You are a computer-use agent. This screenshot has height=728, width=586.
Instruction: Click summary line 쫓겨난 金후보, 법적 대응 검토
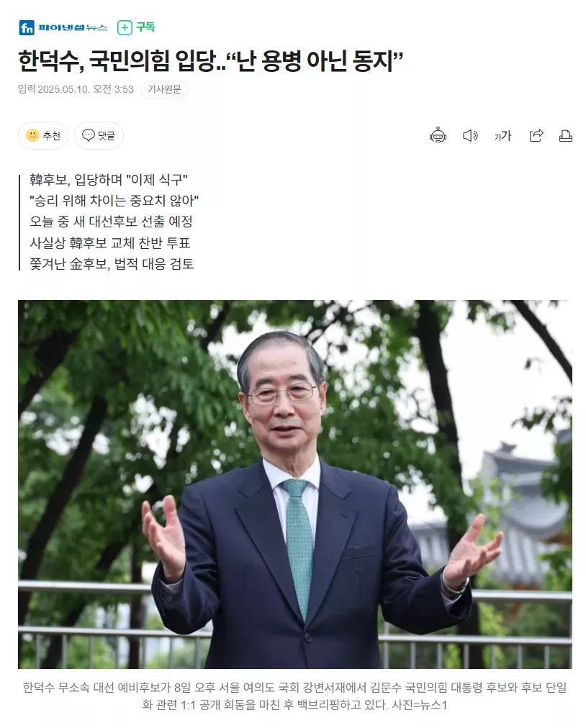112,264
